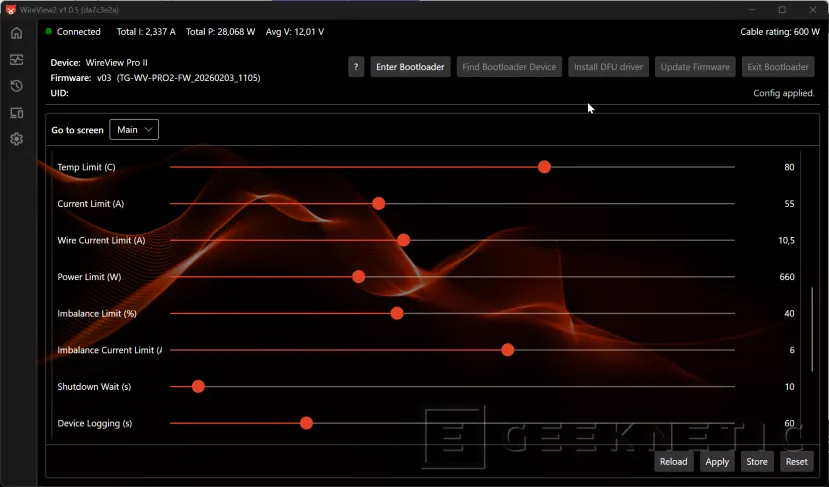The height and width of the screenshot is (487, 829).
Task: Click the question mark help button
Action: coord(356,67)
